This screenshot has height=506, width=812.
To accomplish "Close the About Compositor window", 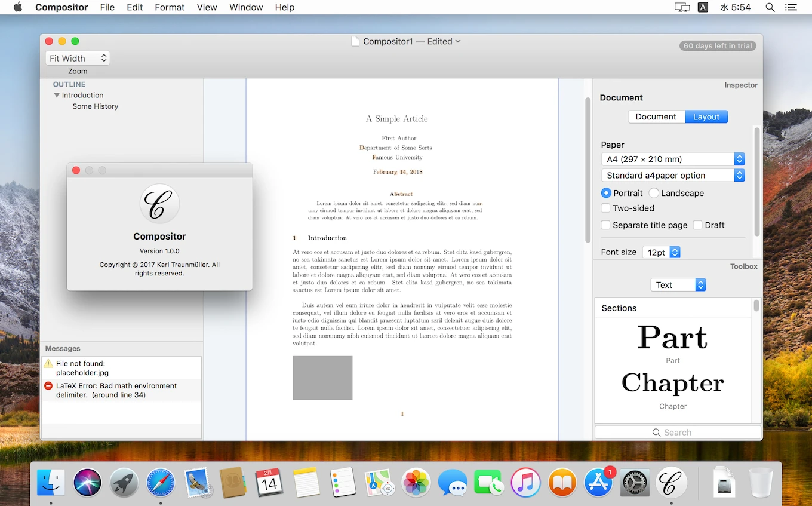I will tap(76, 170).
